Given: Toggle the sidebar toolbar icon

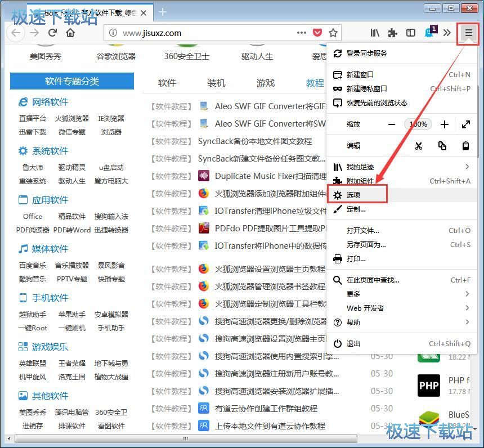Looking at the screenshot, I should pos(410,33).
